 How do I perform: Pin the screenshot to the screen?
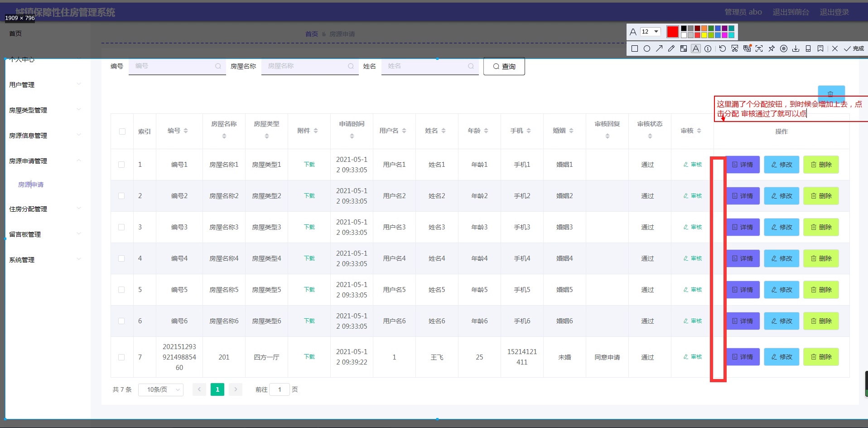point(772,49)
